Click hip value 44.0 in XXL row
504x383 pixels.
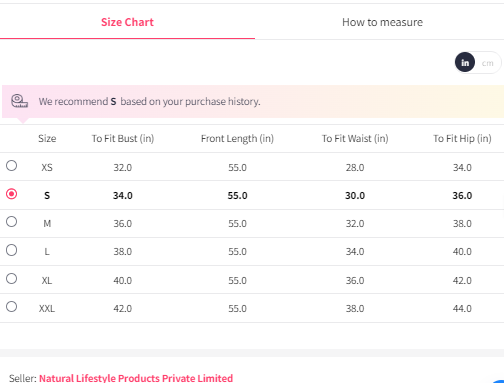coord(462,308)
